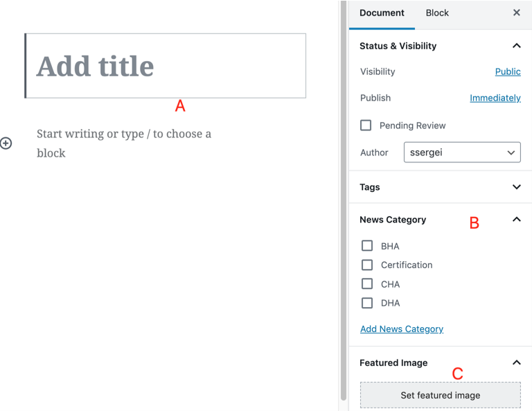Open the Author dropdown

click(x=462, y=152)
